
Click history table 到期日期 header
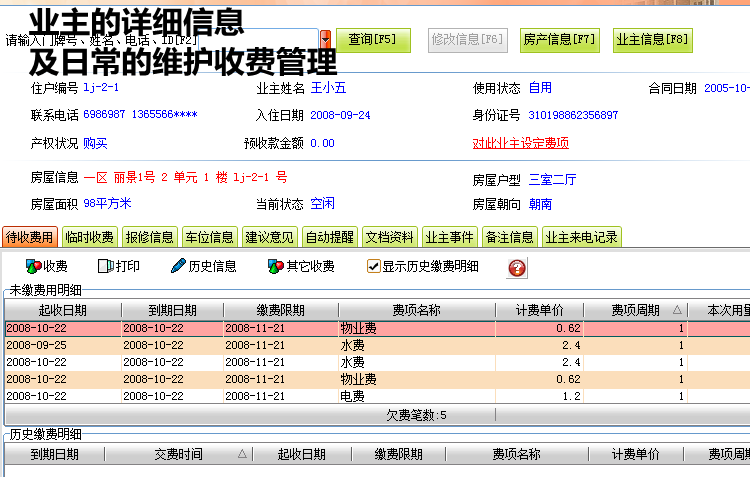55,454
